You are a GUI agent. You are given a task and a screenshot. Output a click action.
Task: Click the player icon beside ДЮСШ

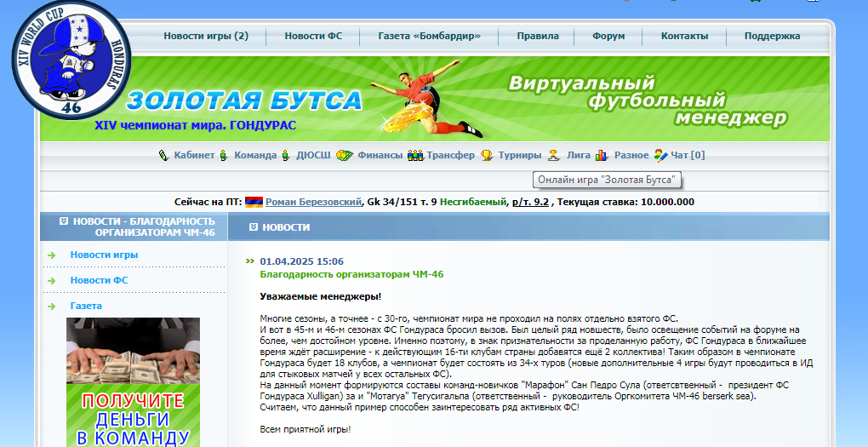(286, 155)
